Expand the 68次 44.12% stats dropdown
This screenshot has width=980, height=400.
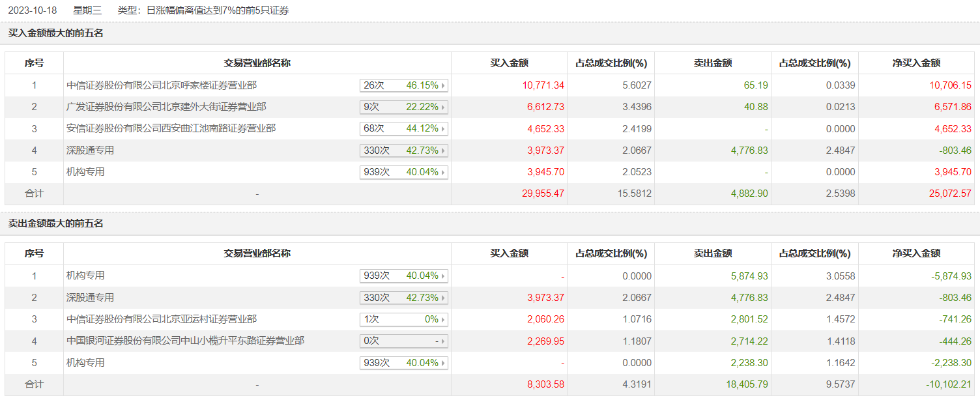click(x=403, y=129)
